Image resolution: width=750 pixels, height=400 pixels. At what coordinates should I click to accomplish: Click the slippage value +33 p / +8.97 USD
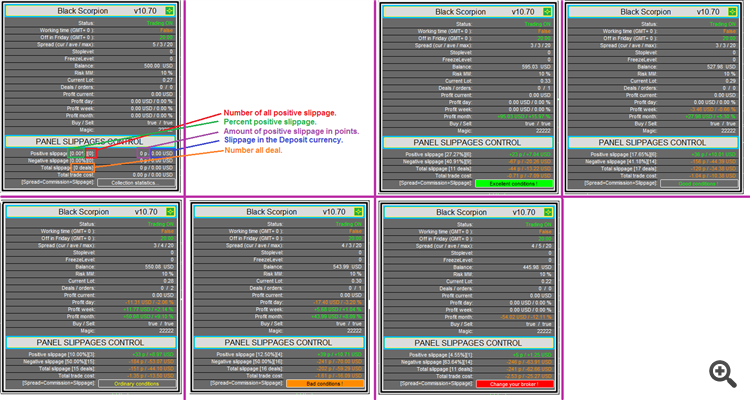tap(153, 355)
